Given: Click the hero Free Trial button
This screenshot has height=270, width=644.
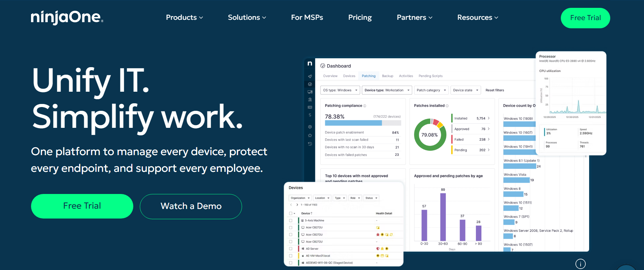Looking at the screenshot, I should click(82, 206).
